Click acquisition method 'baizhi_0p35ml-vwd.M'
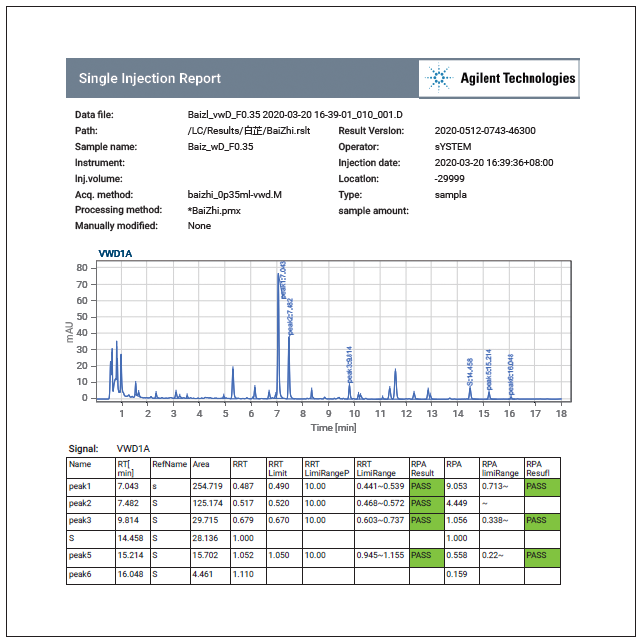Image resolution: width=641 pixels, height=642 pixels. [x=235, y=194]
